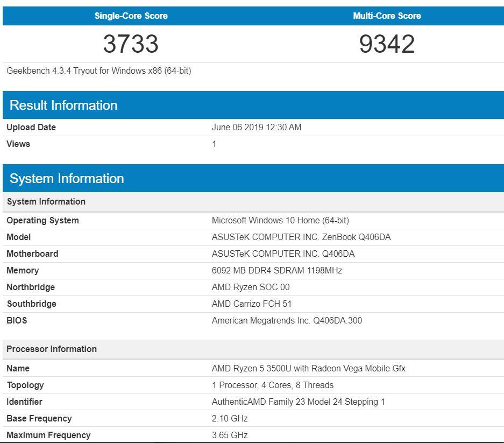Click the Base Frequency value 2.10 GHz

[230, 418]
